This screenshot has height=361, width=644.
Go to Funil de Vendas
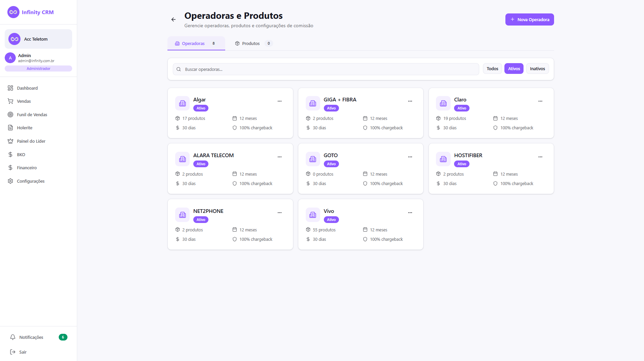pyautogui.click(x=32, y=115)
